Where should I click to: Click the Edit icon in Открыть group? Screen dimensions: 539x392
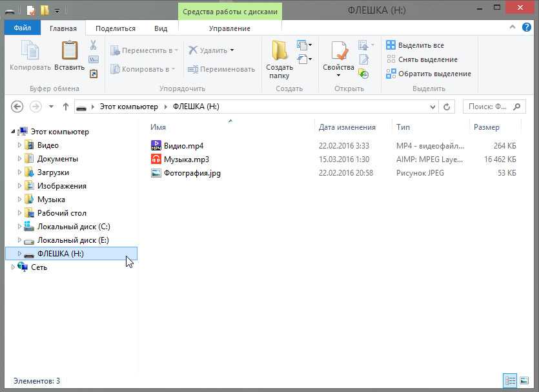tap(364, 59)
